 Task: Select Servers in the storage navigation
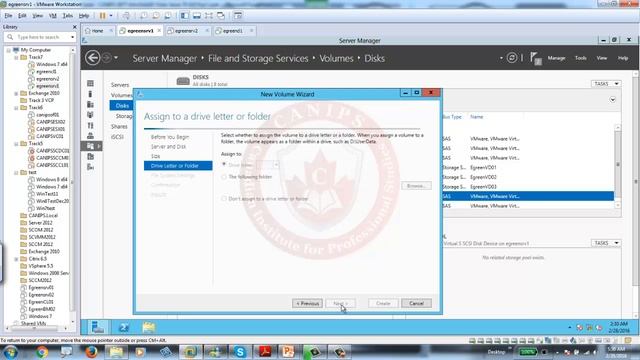tap(120, 85)
